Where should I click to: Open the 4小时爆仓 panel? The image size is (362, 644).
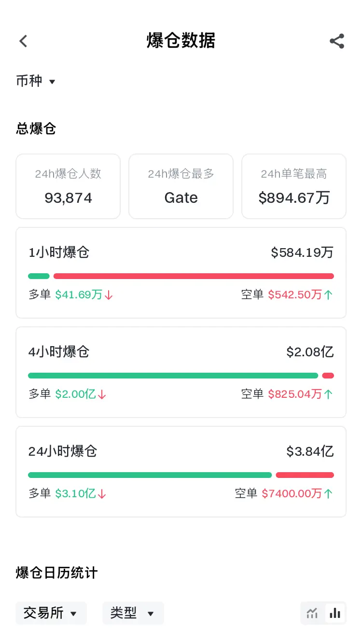click(181, 372)
